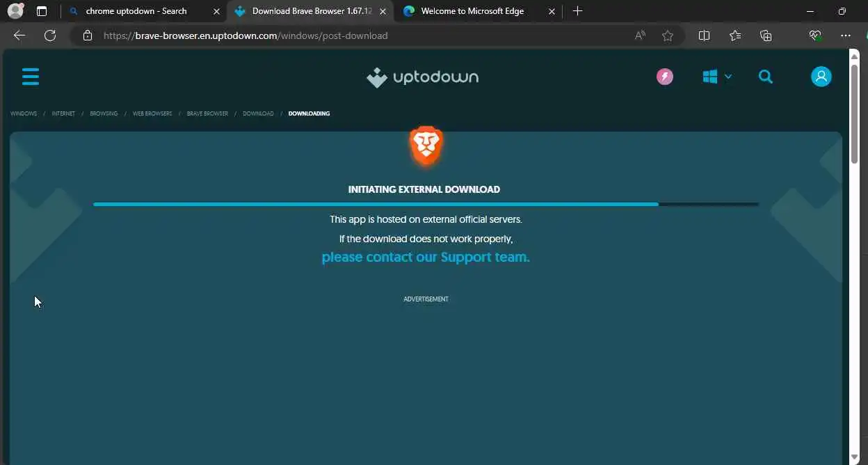Open the Edge Collections icon
Viewport: 868px width, 465px height.
(x=766, y=36)
